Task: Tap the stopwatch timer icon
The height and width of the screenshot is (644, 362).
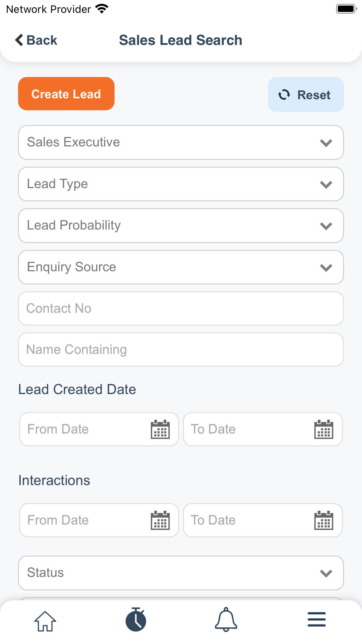Action: point(136,619)
